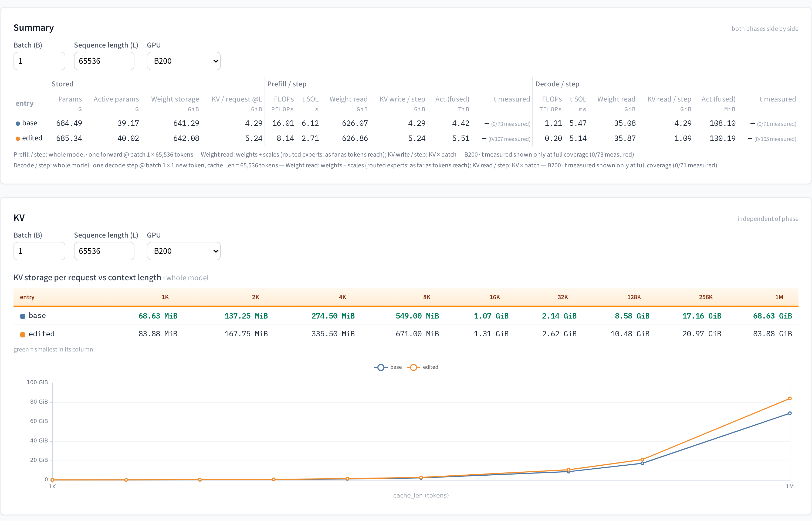This screenshot has height=521, width=812.
Task: Click the blue dot beside base in Summary table
Action: (18, 123)
